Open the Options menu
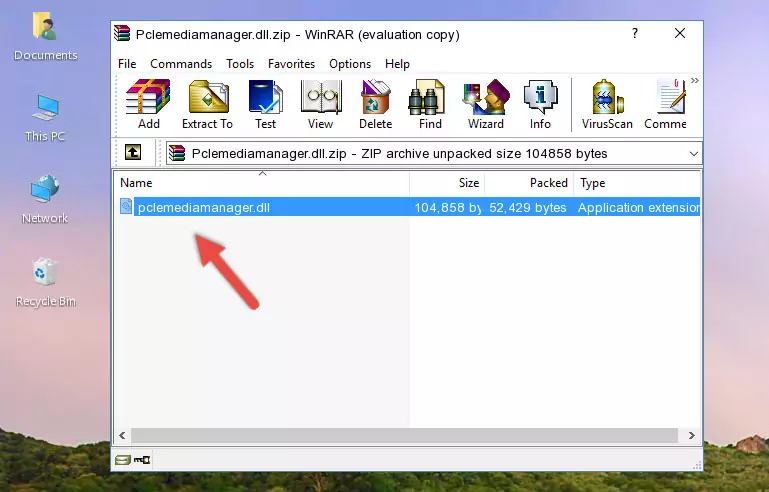769x492 pixels. 350,64
